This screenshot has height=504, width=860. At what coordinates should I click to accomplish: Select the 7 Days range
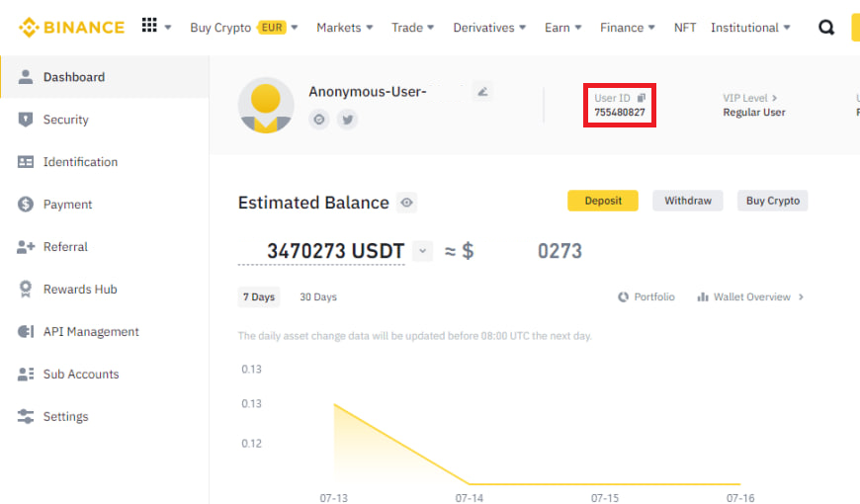point(259,297)
